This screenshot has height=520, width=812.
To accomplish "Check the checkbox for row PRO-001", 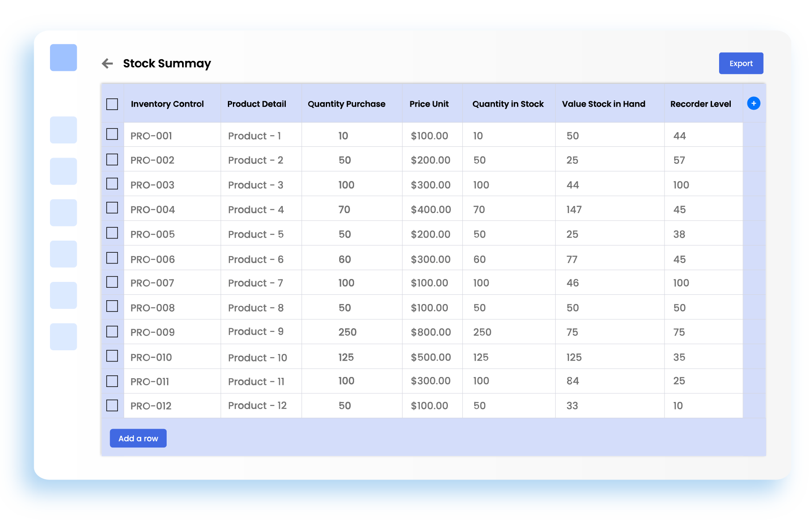I will 112,135.
